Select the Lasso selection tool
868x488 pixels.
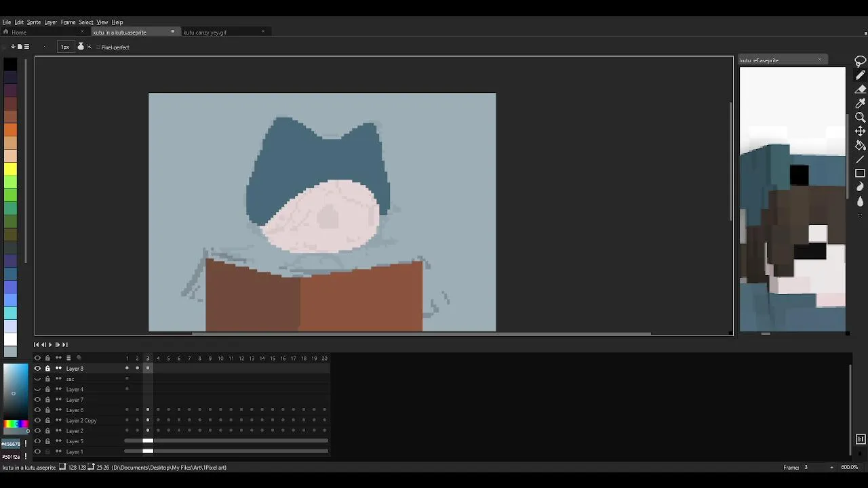[x=860, y=61]
